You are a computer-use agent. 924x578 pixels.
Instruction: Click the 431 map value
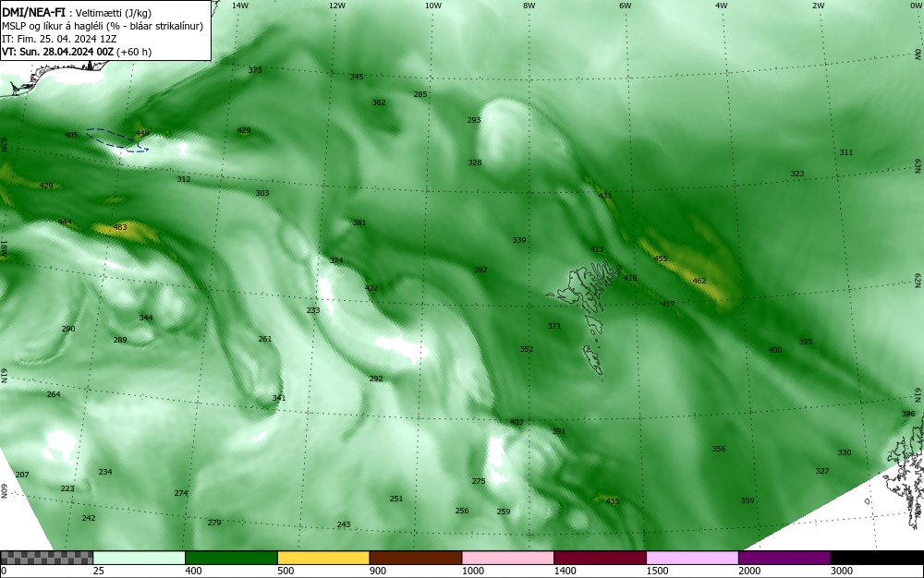tap(605, 196)
